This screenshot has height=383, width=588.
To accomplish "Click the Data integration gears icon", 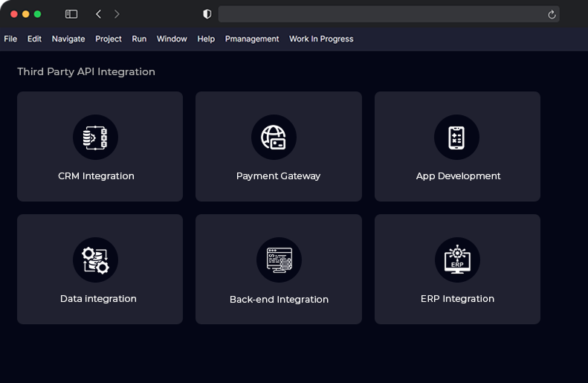I will pyautogui.click(x=95, y=260).
